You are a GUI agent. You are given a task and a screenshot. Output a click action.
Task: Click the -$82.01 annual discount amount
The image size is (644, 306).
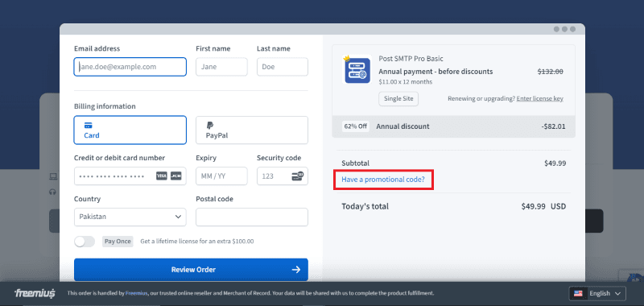coord(553,126)
